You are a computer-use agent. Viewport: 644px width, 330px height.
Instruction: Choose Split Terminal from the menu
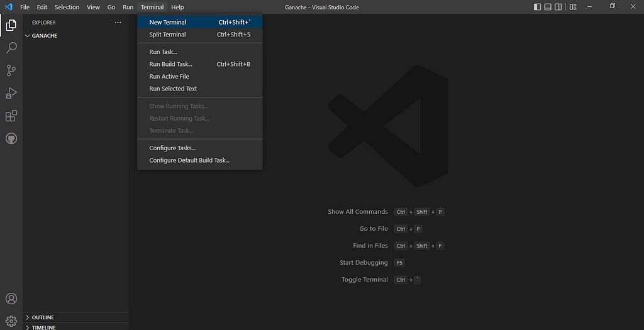click(200, 35)
